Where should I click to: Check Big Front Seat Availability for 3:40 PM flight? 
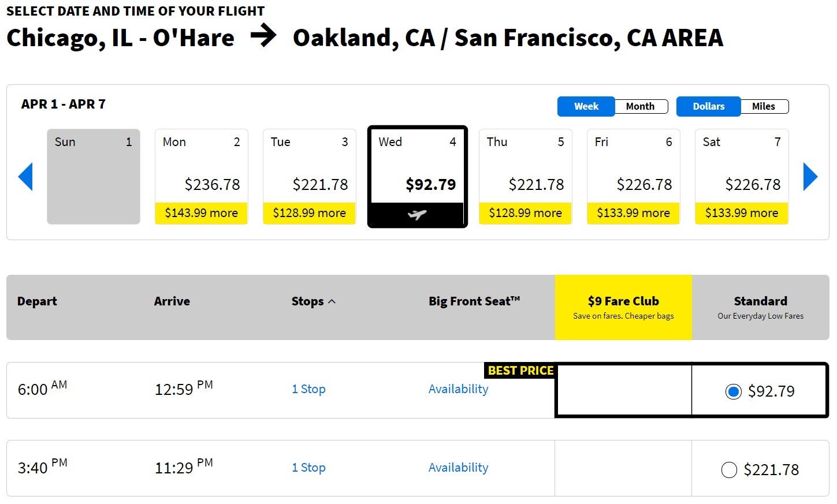(458, 468)
